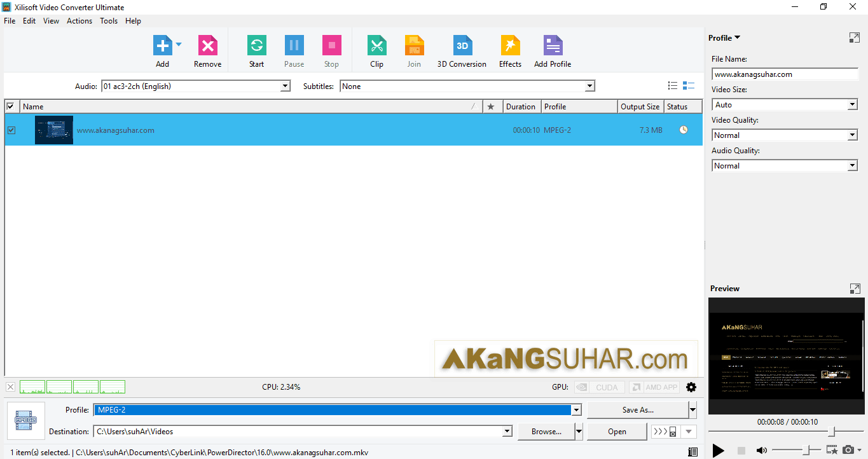Image resolution: width=868 pixels, height=459 pixels.
Task: Expand the device transfer dropdown arrow
Action: tap(689, 432)
